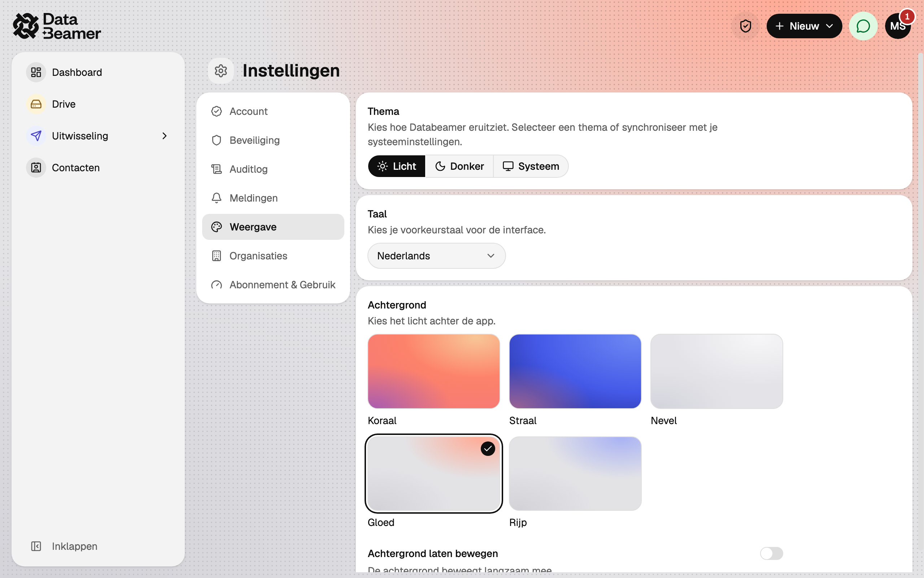
Task: Choose the Rijp background swatch
Action: click(575, 474)
